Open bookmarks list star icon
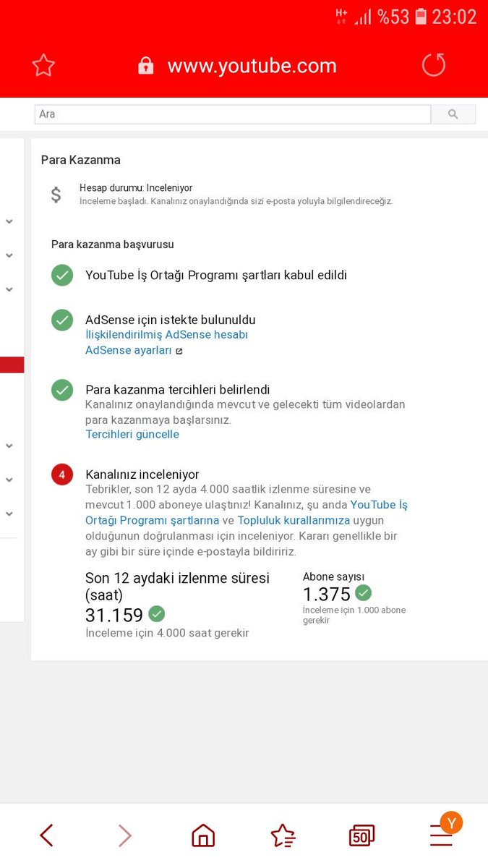488x868 pixels. pos(283,836)
